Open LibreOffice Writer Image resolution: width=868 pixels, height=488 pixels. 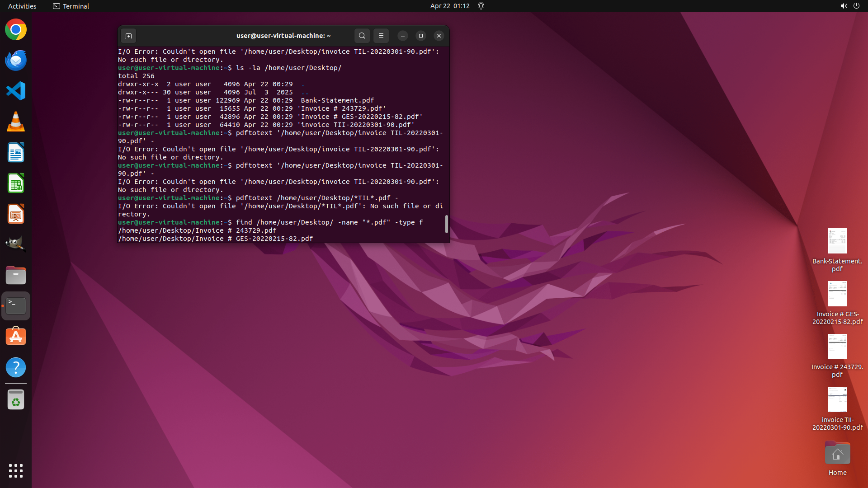click(16, 153)
